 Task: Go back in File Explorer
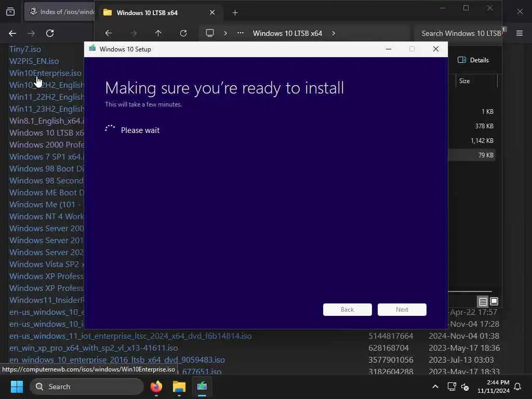point(108,33)
